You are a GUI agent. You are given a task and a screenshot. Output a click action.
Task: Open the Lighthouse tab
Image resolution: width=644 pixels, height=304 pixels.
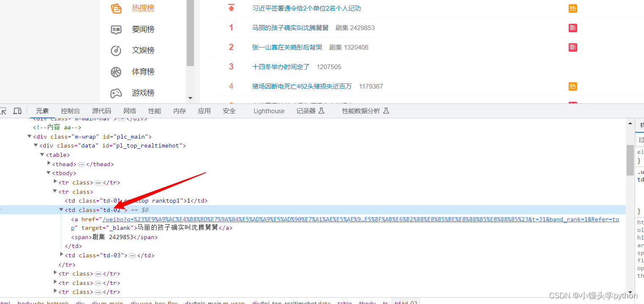click(269, 111)
